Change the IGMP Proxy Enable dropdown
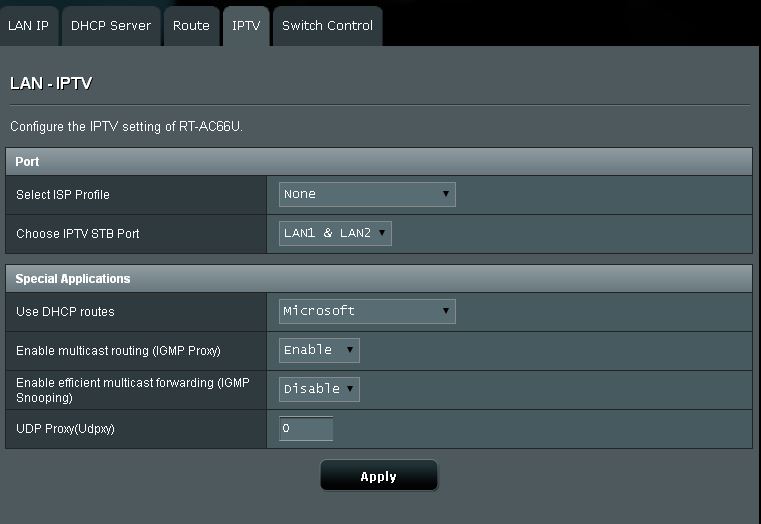Image resolution: width=761 pixels, height=524 pixels. coord(319,350)
